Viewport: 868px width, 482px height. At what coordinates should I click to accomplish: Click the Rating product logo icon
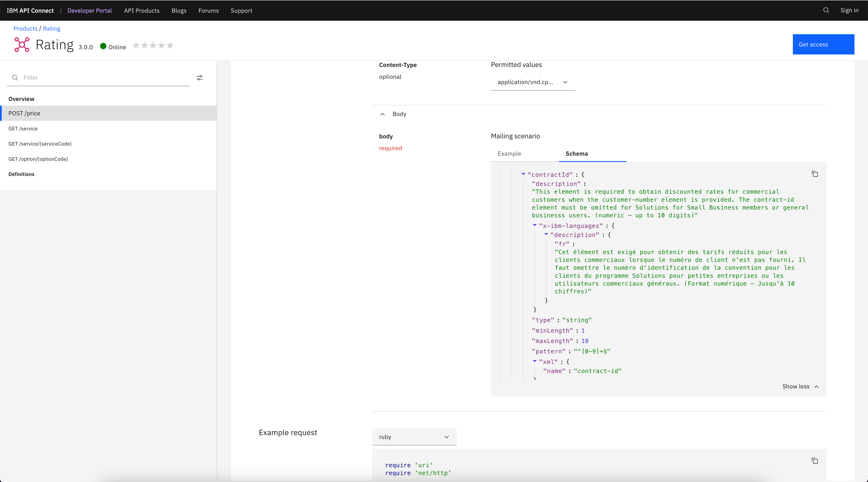[x=22, y=45]
